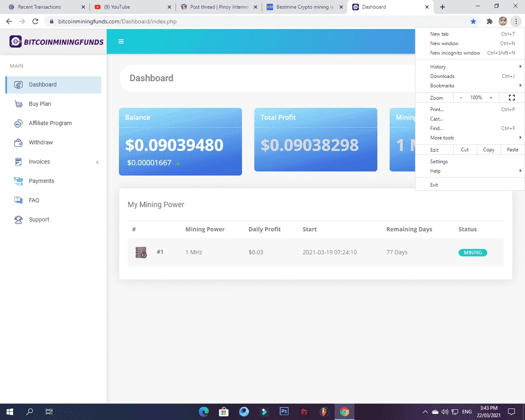The width and height of the screenshot is (525, 420).
Task: Click the volume speaker tray icon
Action: 445,412
